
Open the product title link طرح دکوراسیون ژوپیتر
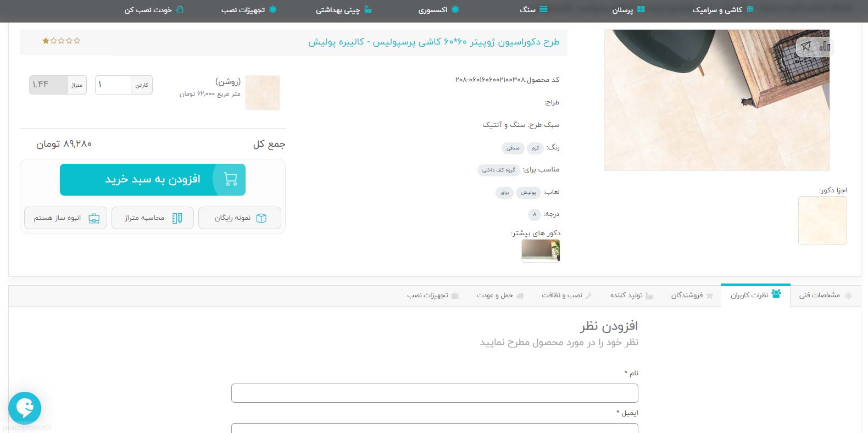(x=433, y=42)
